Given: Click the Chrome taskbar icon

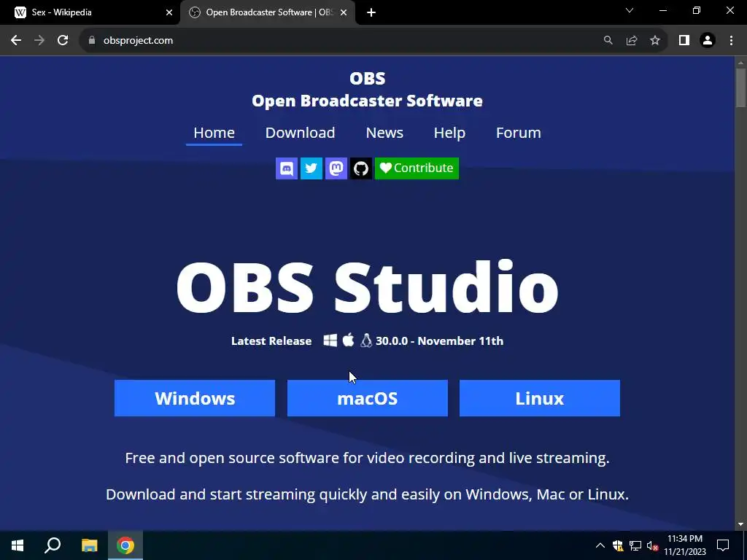Looking at the screenshot, I should [x=125, y=545].
